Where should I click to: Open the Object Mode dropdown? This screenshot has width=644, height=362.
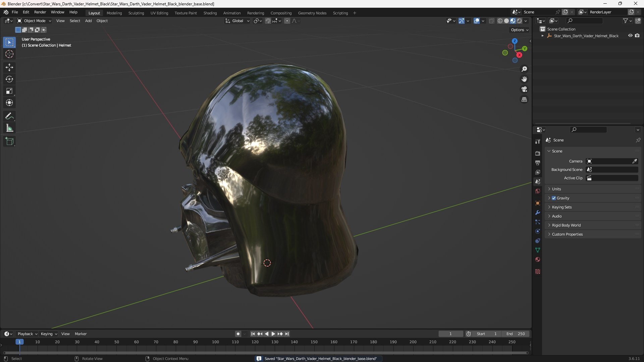[x=34, y=21]
